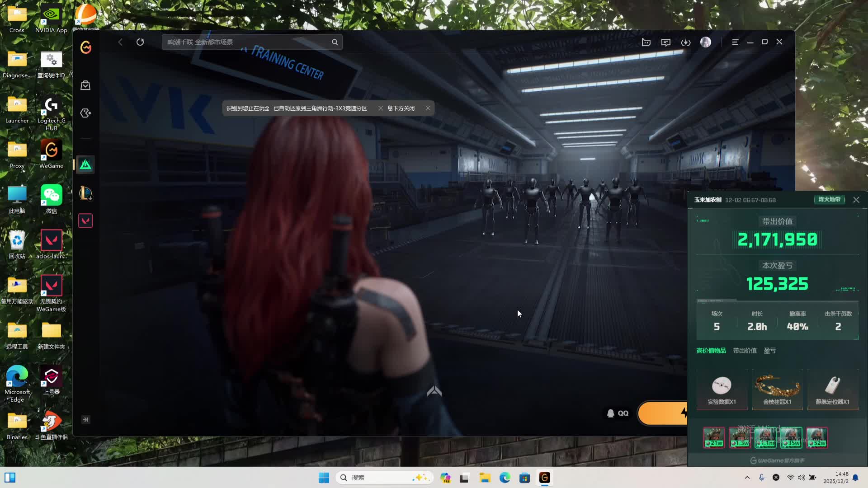Open the WeGame store bag icon
This screenshot has width=868, height=488.
(85, 85)
